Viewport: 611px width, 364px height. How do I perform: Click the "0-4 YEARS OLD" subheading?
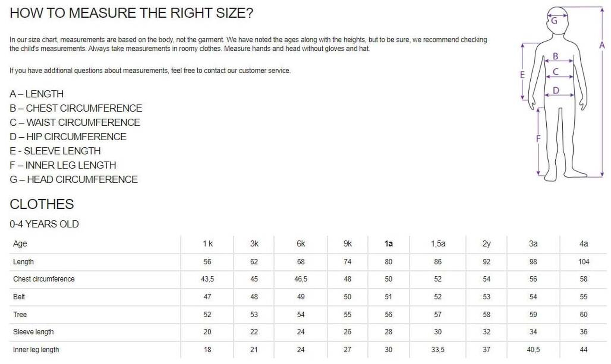tap(44, 224)
